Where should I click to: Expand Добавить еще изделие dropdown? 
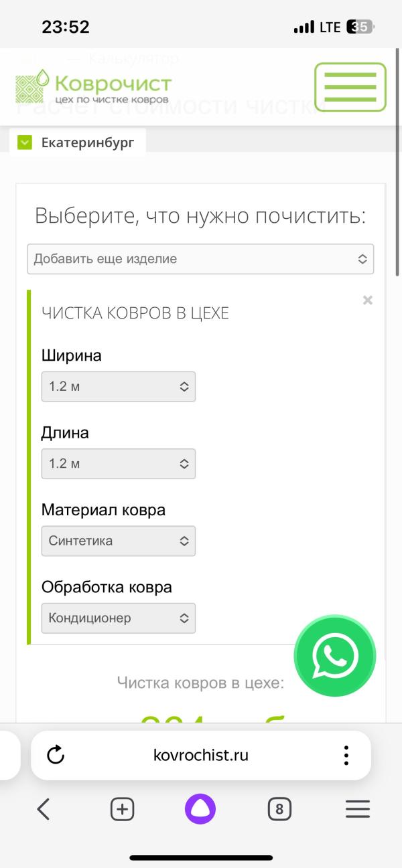tap(200, 259)
